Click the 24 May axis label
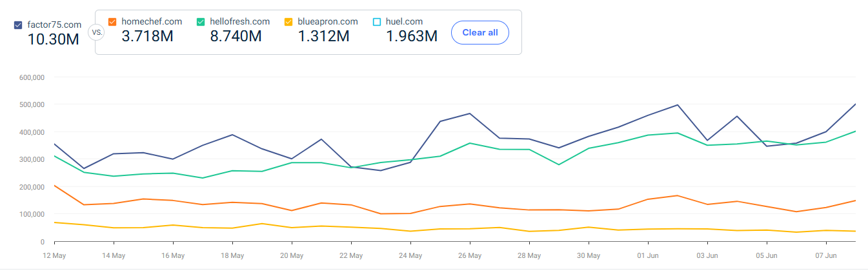 410,256
